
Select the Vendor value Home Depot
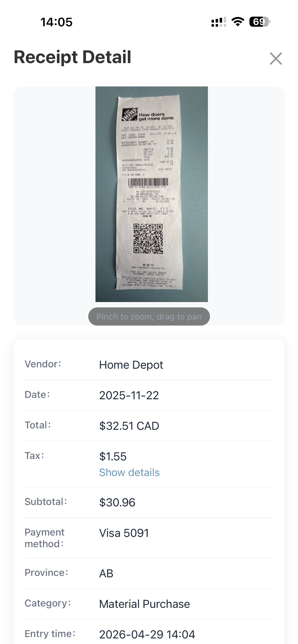pyautogui.click(x=131, y=365)
